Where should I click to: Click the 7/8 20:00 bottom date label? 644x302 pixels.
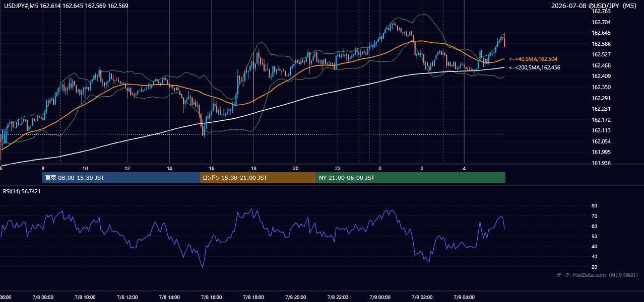[296, 297]
